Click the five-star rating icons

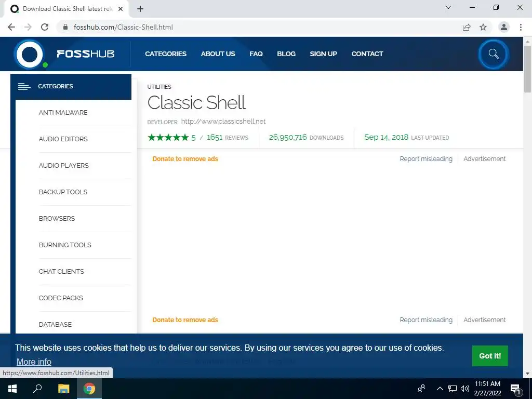click(168, 137)
